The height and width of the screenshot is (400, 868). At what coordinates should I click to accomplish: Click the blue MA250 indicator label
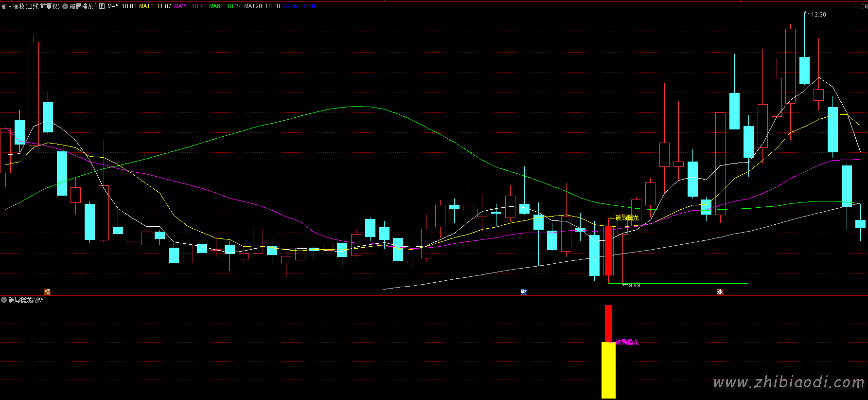(x=299, y=6)
